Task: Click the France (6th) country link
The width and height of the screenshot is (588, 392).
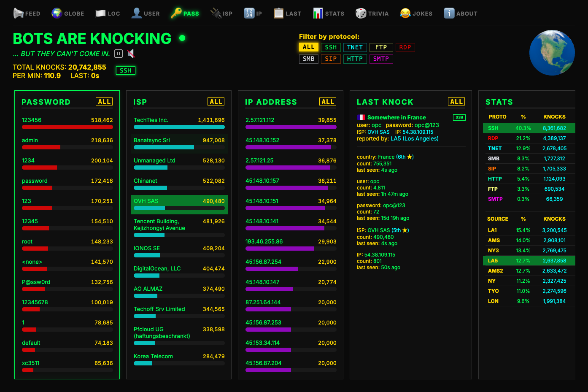Action: pos(396,157)
